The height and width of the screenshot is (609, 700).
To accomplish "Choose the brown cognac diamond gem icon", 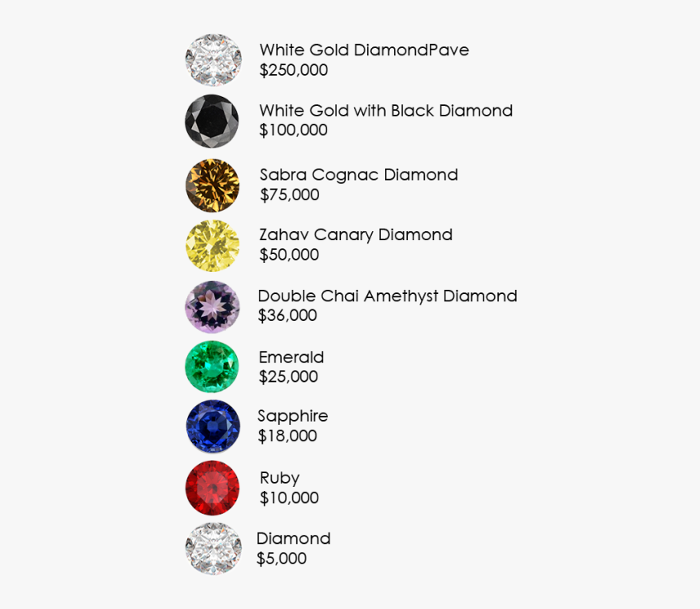I will point(212,185).
